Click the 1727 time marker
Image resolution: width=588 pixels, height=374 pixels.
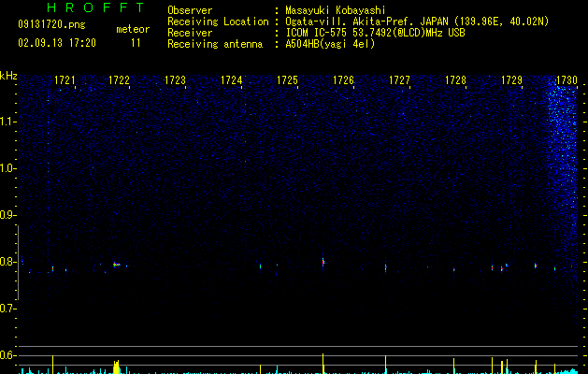click(x=399, y=80)
